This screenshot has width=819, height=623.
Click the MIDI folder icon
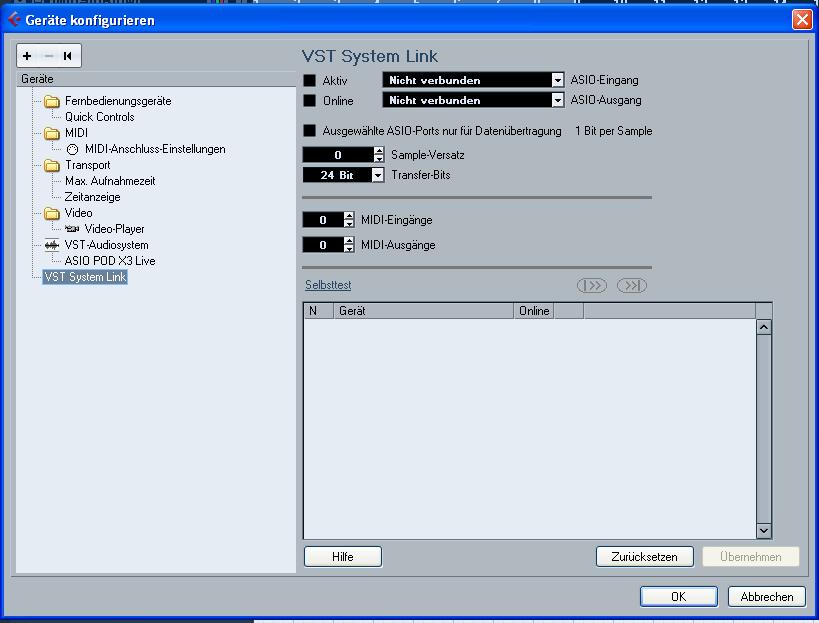[x=52, y=133]
